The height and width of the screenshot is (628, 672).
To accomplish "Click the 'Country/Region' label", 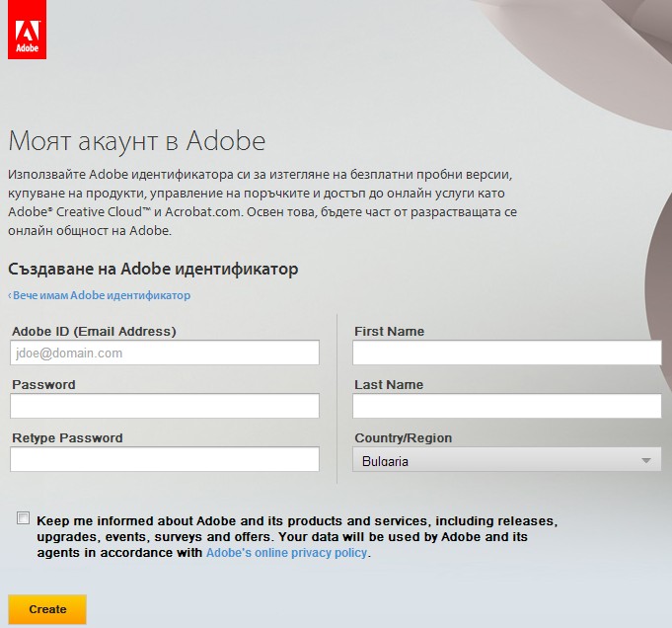I will pyautogui.click(x=404, y=438).
